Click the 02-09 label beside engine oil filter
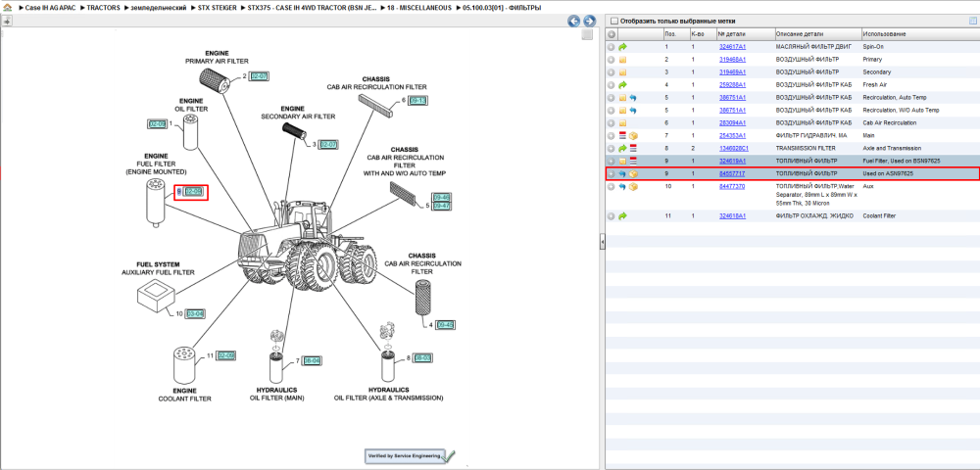 (x=157, y=123)
